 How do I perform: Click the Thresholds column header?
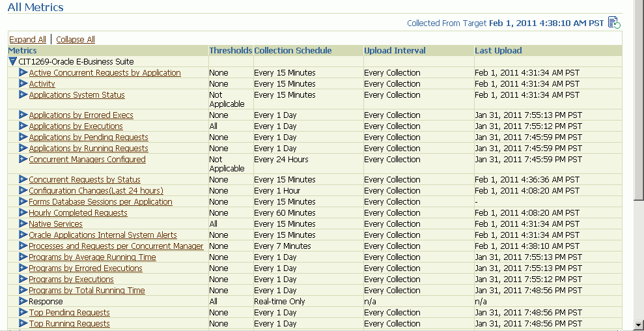point(231,51)
